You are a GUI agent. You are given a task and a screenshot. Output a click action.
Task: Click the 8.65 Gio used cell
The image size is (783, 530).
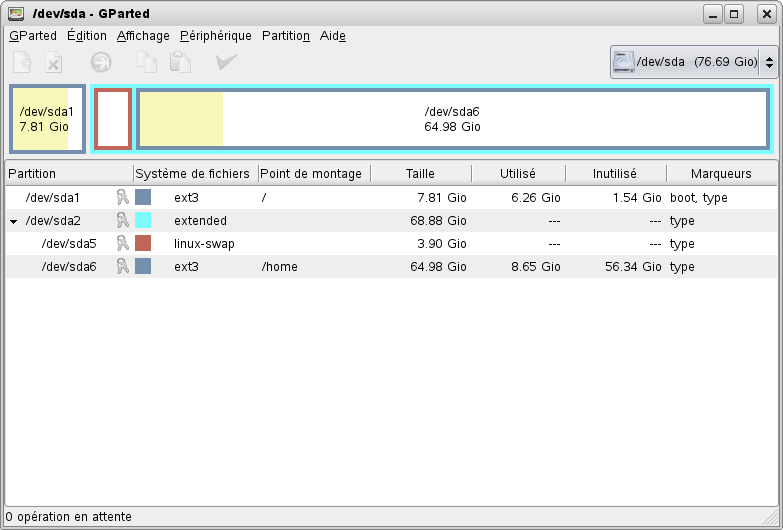(536, 267)
